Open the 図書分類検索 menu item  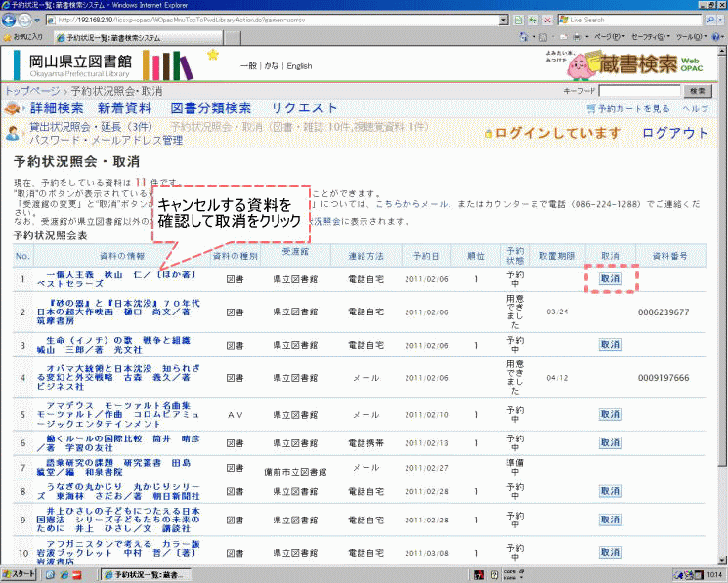[x=211, y=108]
